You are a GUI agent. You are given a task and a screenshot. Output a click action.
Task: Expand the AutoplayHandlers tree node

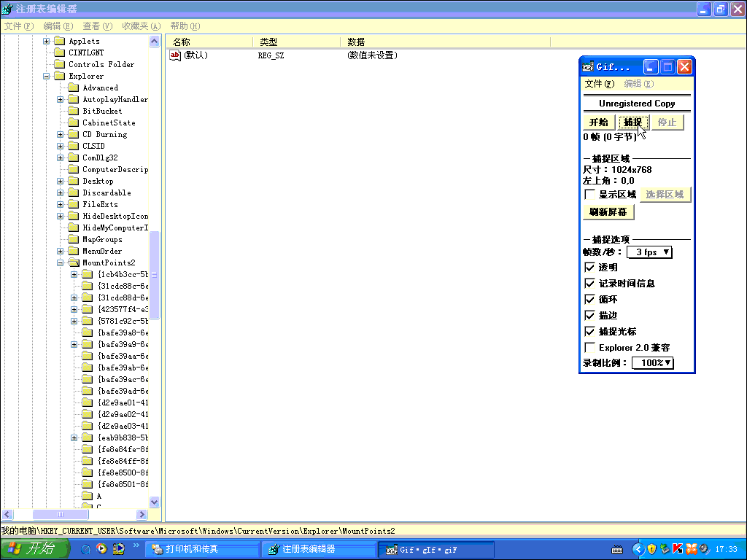click(61, 99)
